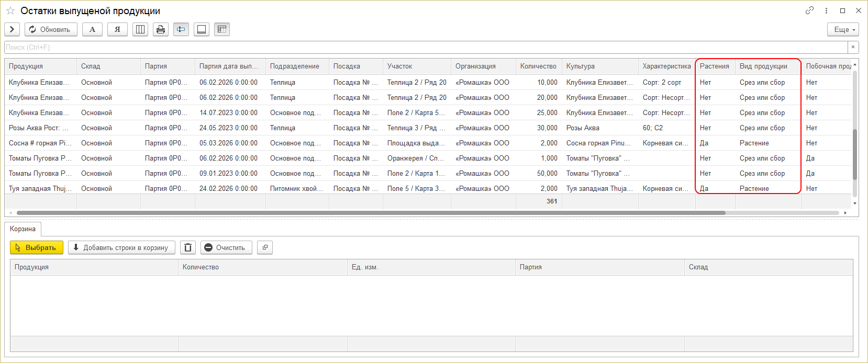Click the Количество column header in top table
The width and height of the screenshot is (868, 363).
click(538, 66)
